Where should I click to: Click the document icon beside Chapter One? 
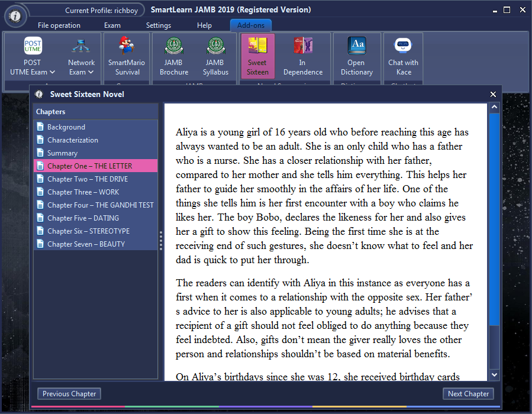tap(40, 166)
